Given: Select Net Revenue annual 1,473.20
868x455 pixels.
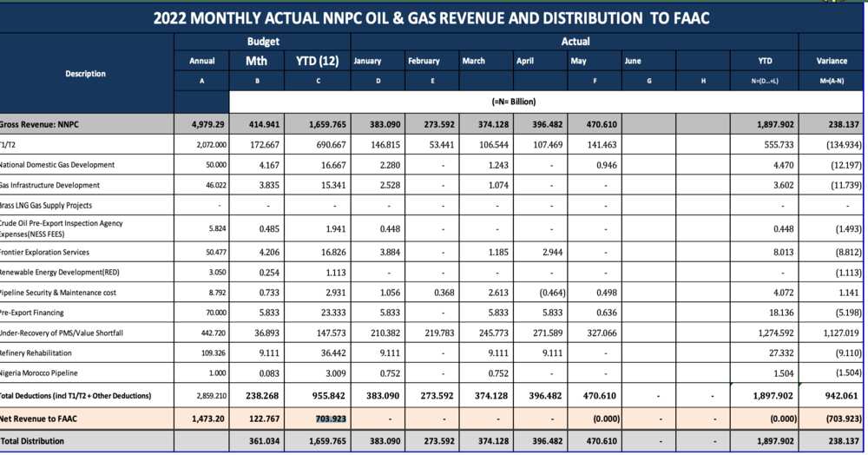Looking at the screenshot, I should point(208,419).
